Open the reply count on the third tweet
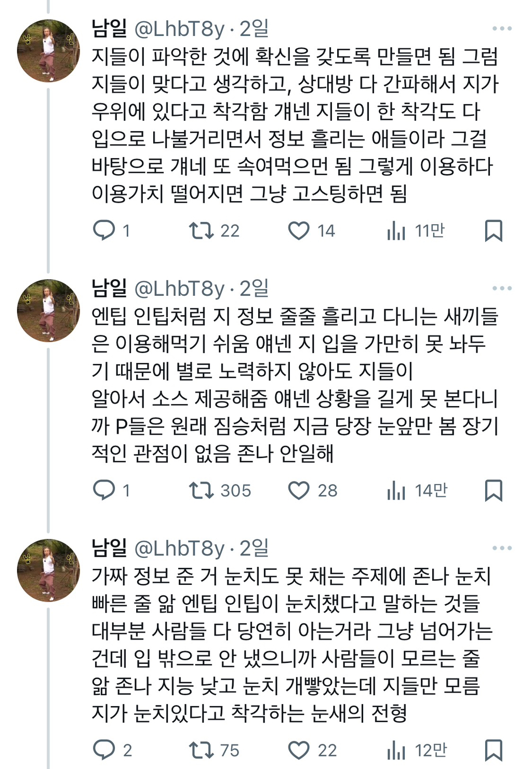Viewport: 532px width, 769px height. pyautogui.click(x=107, y=750)
